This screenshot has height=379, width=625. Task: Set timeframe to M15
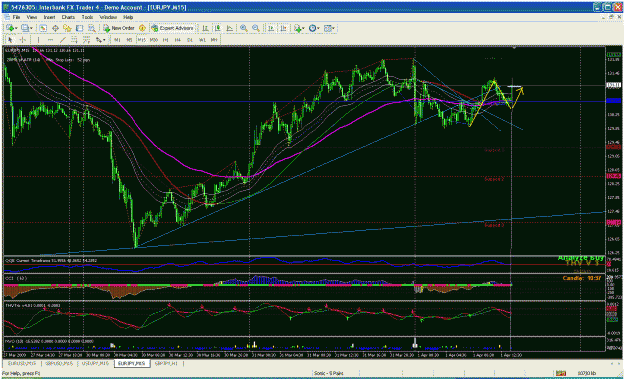click(x=142, y=40)
